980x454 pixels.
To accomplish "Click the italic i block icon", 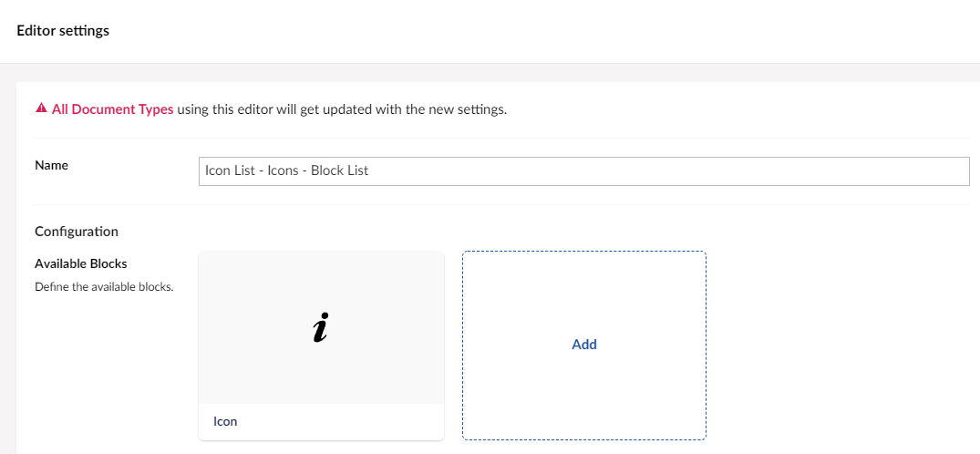I will 320,329.
